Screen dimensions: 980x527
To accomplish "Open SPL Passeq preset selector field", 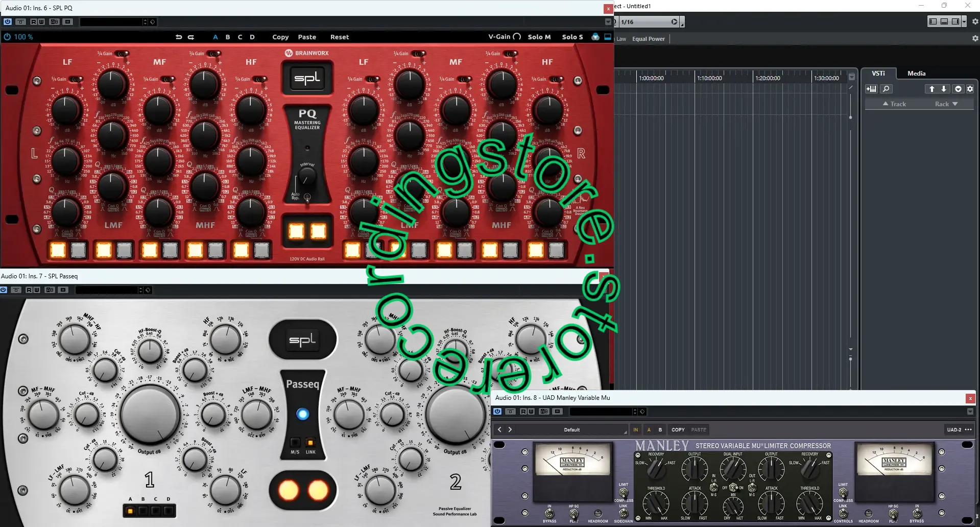I will pos(107,290).
